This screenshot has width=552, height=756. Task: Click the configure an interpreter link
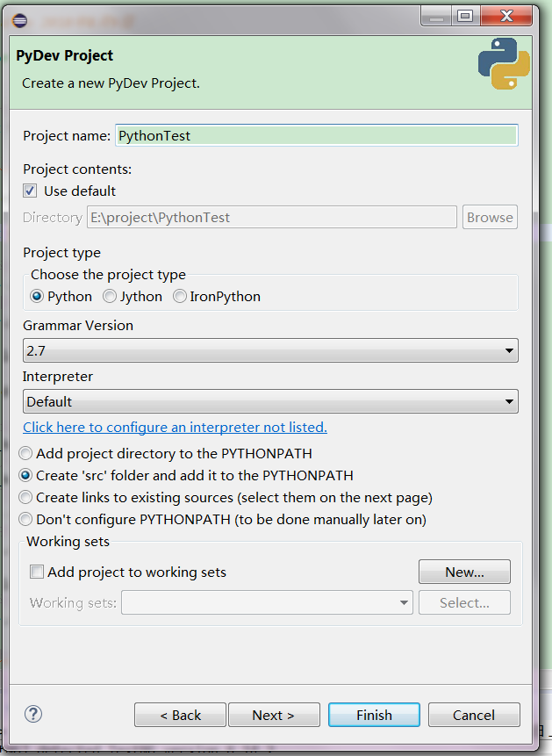(175, 428)
